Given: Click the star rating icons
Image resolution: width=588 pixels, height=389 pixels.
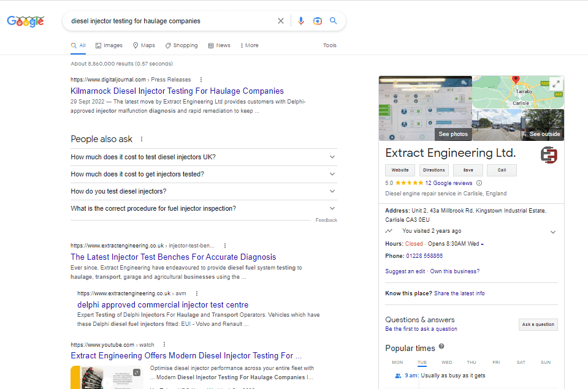Looking at the screenshot, I should pos(409,183).
